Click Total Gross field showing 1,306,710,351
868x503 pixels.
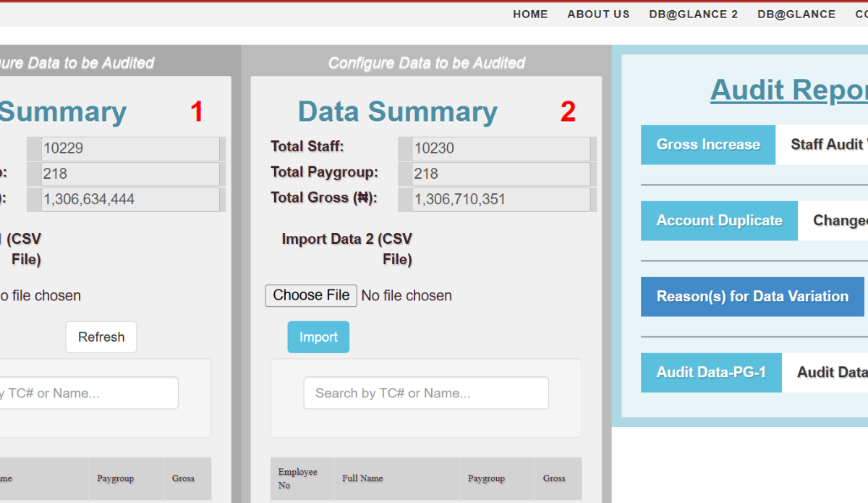coord(501,200)
